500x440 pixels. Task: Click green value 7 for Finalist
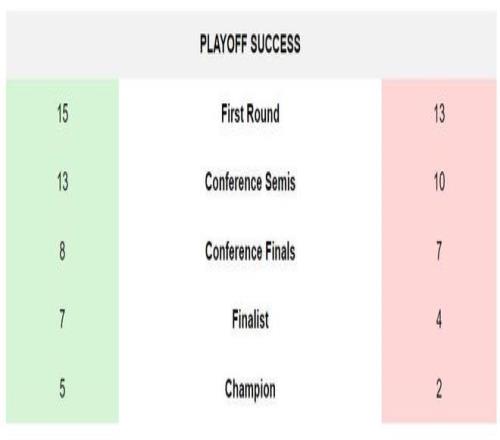62,319
